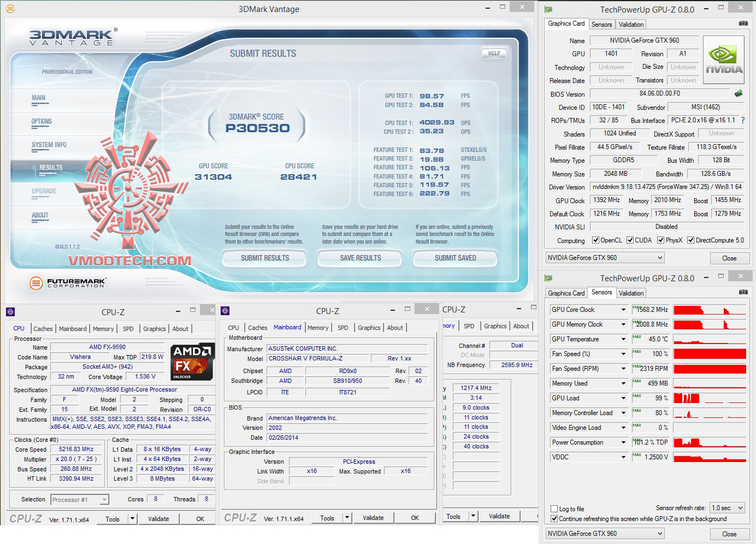Open the Fan Speed (%) sensor dropdown
The width and height of the screenshot is (756, 544).
click(623, 354)
